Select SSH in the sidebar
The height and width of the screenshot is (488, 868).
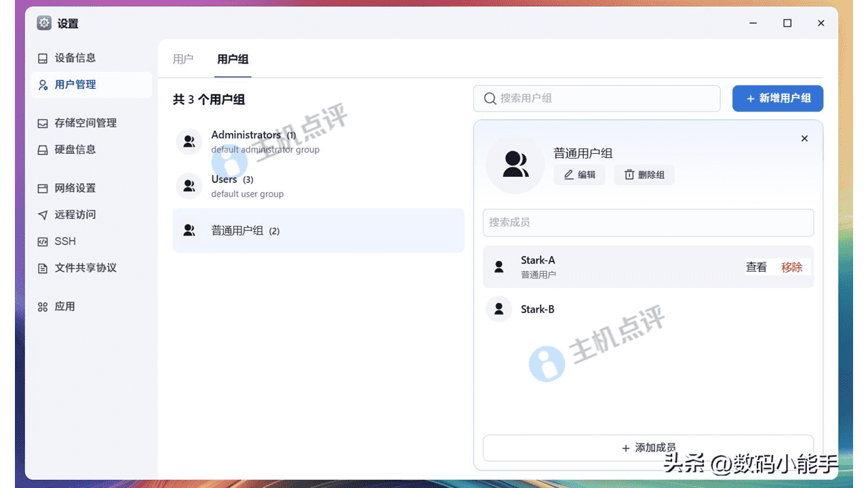tap(65, 241)
